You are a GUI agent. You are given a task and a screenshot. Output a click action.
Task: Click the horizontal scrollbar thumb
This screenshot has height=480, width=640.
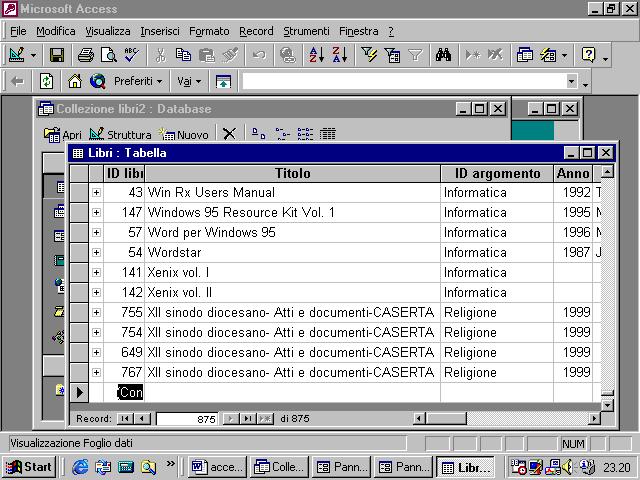click(x=446, y=418)
